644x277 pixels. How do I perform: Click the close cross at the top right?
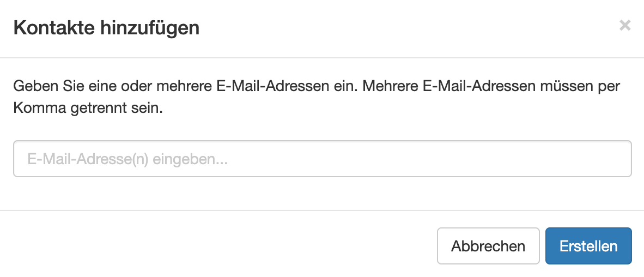coord(625,25)
